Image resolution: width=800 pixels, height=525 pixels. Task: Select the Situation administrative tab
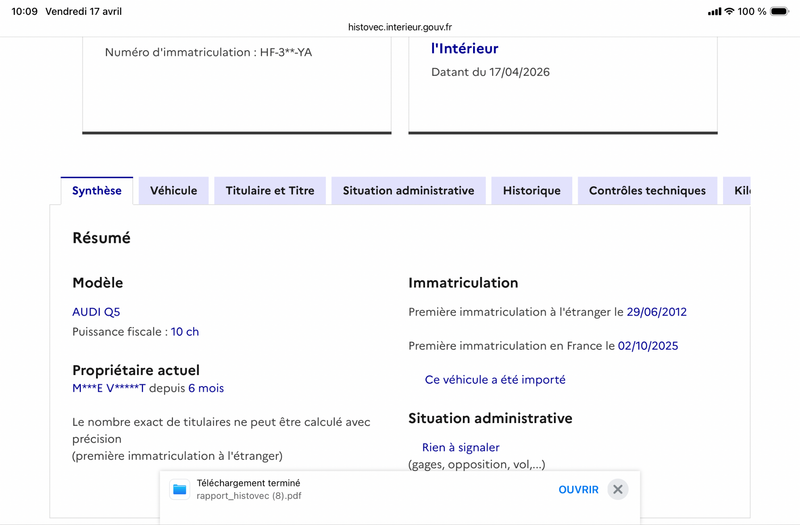click(x=408, y=191)
